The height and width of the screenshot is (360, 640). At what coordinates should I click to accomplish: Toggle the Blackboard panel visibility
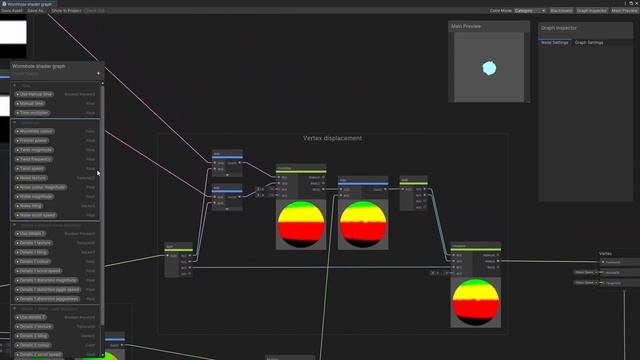[561, 11]
